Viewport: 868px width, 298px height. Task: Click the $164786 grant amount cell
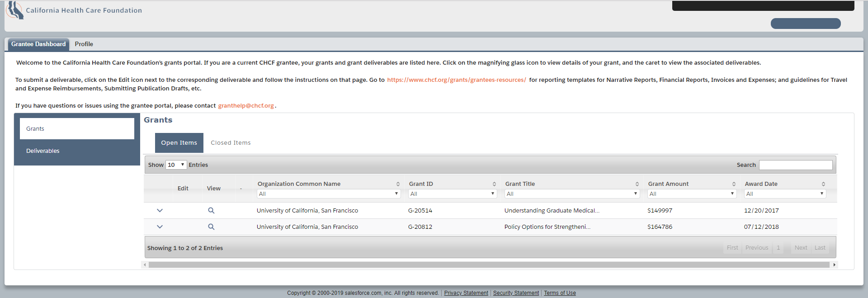tap(660, 227)
